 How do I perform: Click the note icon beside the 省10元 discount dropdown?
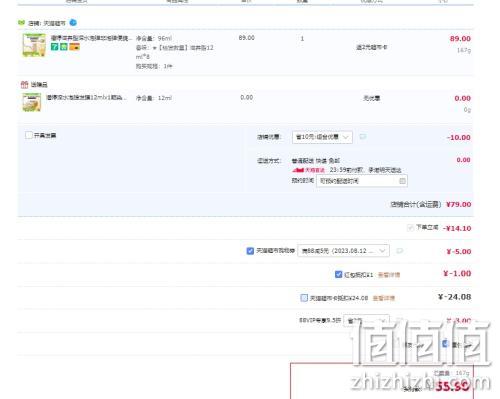pos(363,137)
